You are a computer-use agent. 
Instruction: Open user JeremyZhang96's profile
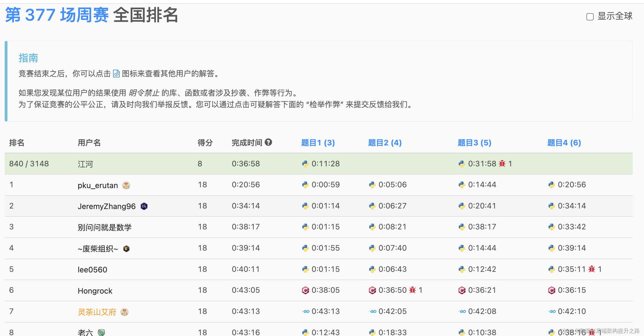click(x=107, y=206)
